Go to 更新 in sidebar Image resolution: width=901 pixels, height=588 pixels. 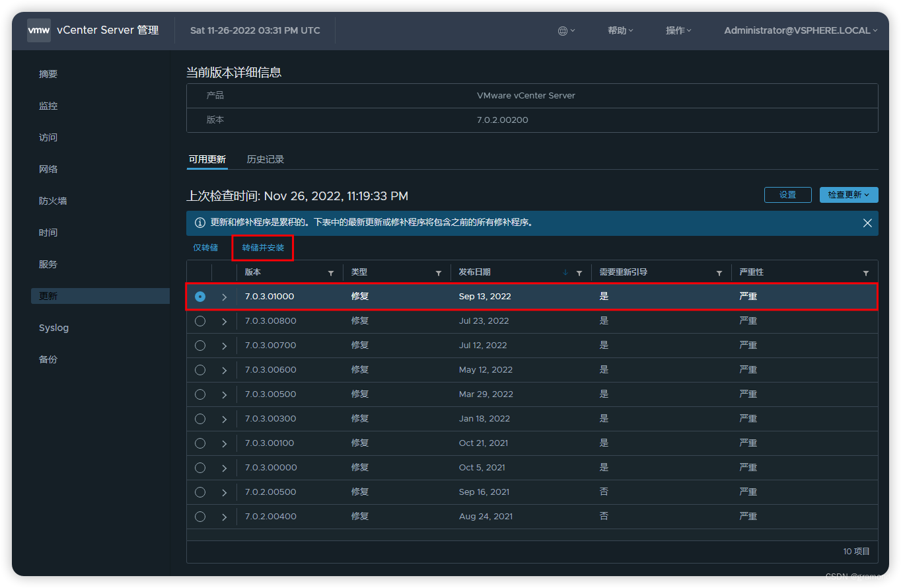[100, 296]
